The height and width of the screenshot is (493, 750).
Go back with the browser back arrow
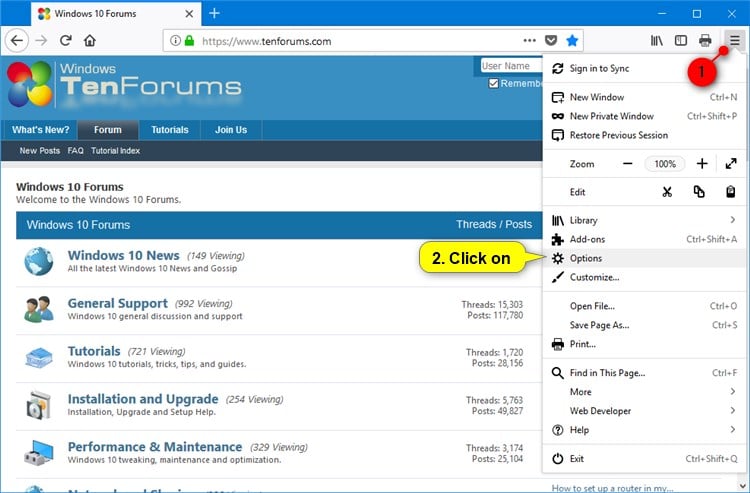point(17,41)
